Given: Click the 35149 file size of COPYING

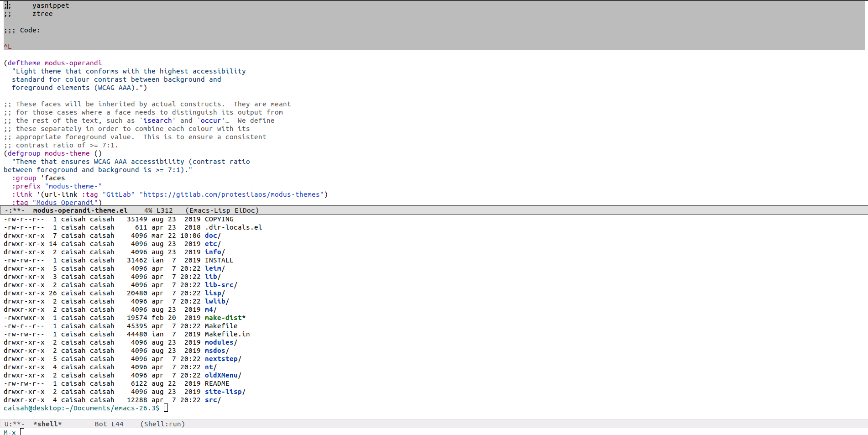Looking at the screenshot, I should click(x=137, y=219).
